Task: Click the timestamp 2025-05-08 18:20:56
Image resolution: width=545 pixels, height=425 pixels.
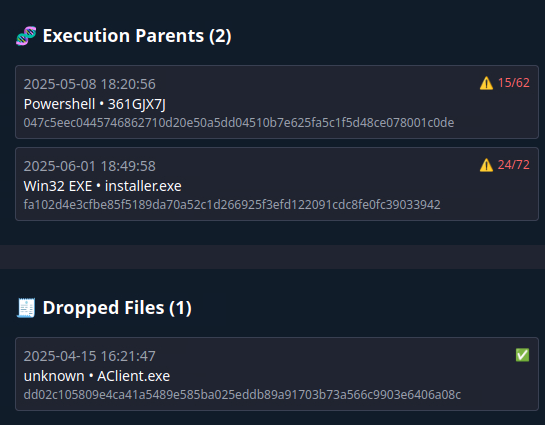Action: [x=90, y=84]
